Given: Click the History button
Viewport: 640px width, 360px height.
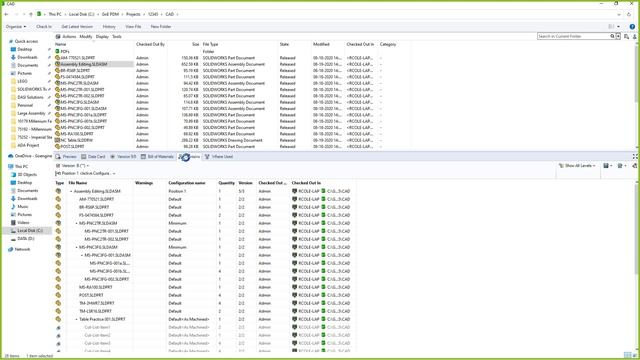Looking at the screenshot, I should 109,27.
